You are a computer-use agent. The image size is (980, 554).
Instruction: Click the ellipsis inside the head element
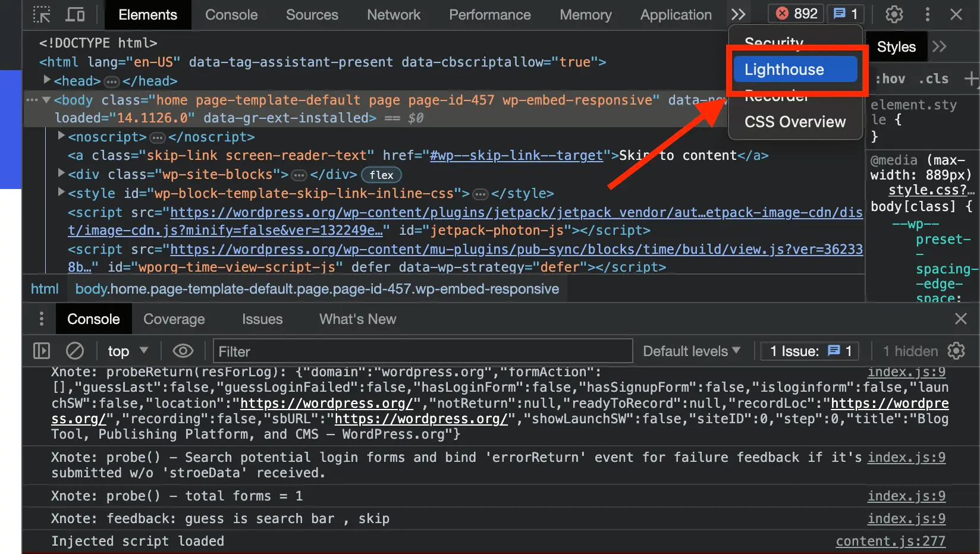[112, 81]
